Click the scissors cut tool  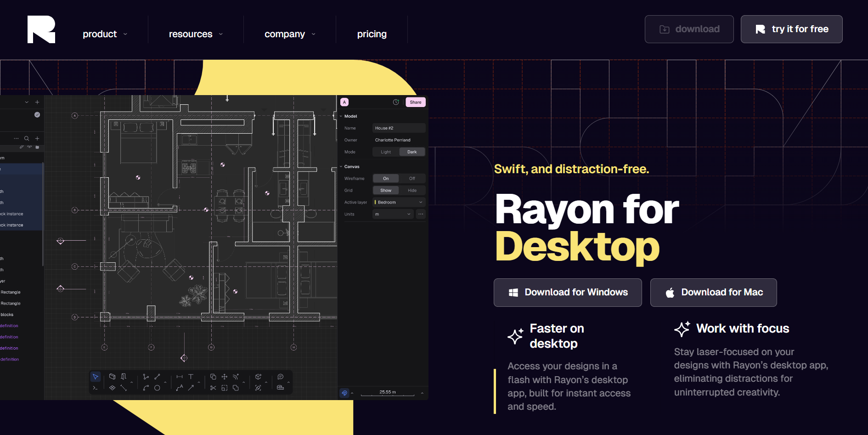point(213,388)
